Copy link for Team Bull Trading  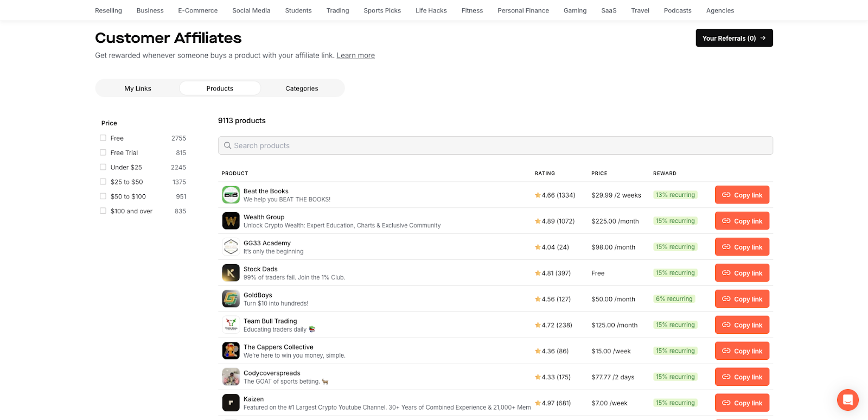(742, 325)
